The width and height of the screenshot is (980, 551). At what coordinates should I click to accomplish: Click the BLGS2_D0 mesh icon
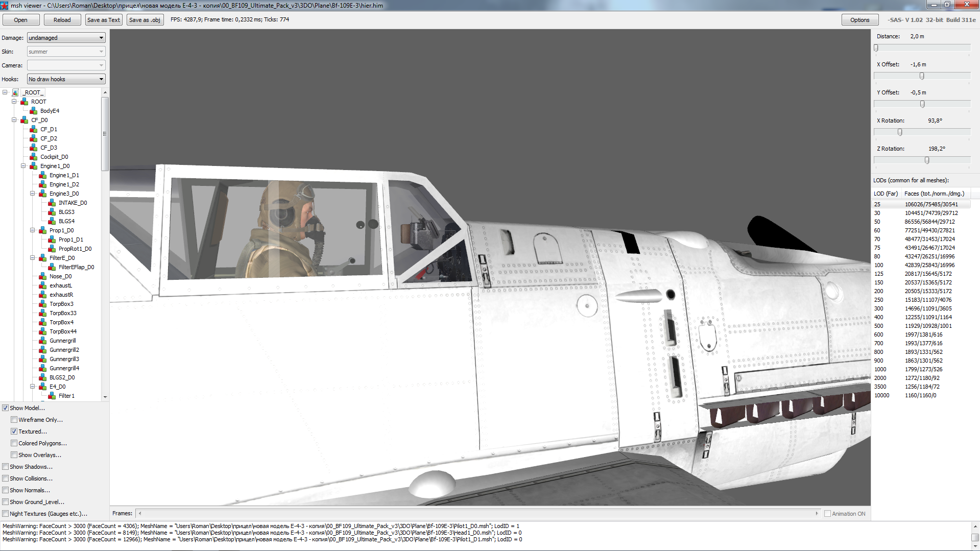click(x=43, y=377)
